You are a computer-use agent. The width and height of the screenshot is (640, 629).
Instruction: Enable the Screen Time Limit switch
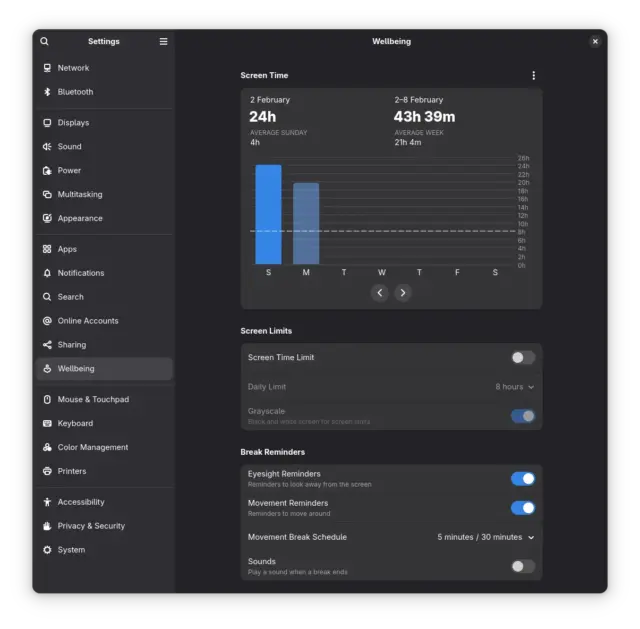(x=523, y=358)
